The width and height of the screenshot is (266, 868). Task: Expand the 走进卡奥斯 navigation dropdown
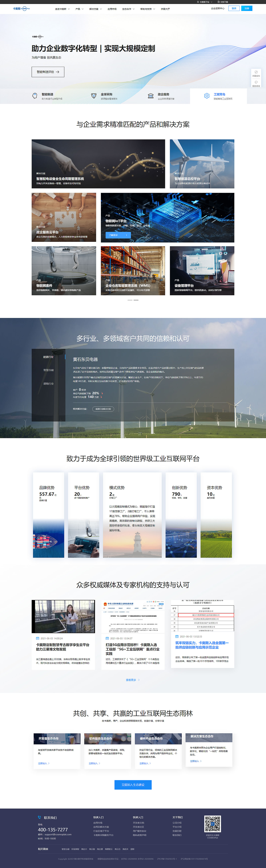click(x=62, y=9)
